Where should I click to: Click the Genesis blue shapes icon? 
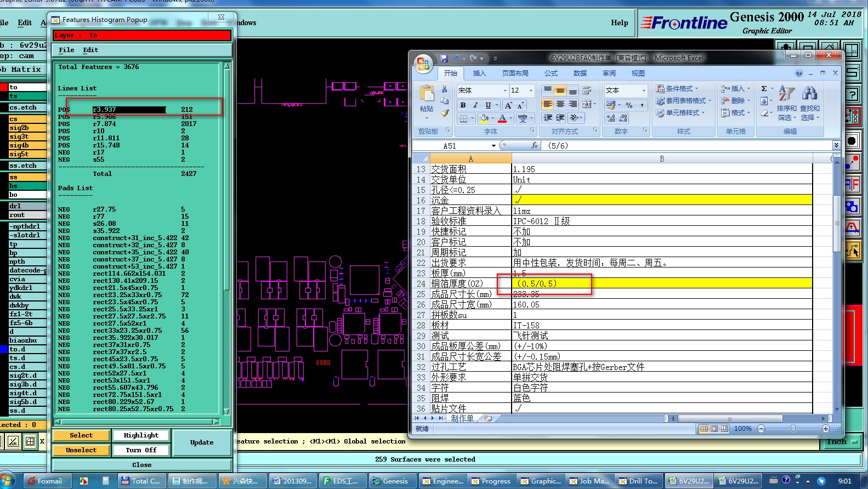[x=853, y=207]
